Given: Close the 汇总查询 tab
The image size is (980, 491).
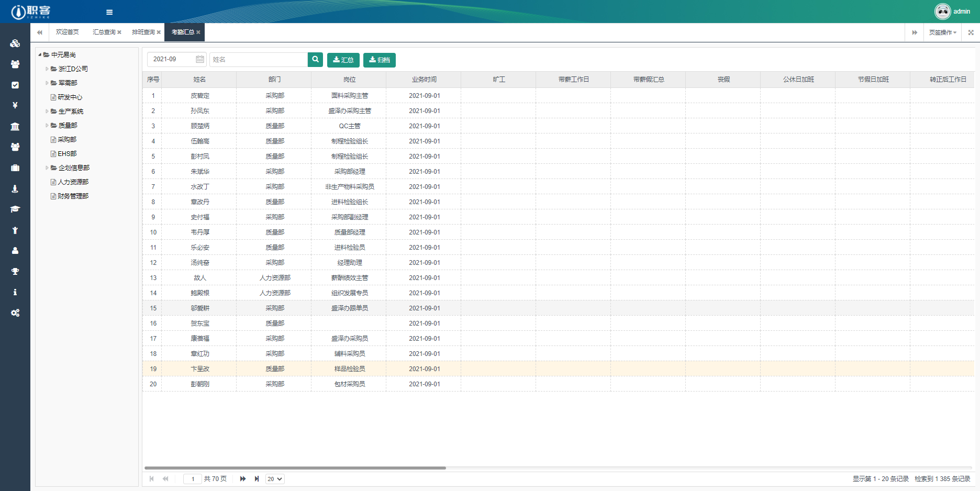Looking at the screenshot, I should pos(119,32).
